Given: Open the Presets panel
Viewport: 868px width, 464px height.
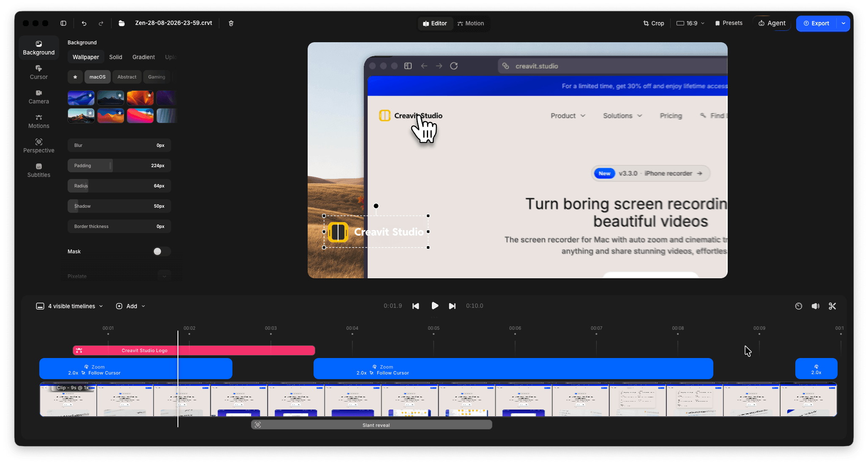Looking at the screenshot, I should pyautogui.click(x=729, y=23).
